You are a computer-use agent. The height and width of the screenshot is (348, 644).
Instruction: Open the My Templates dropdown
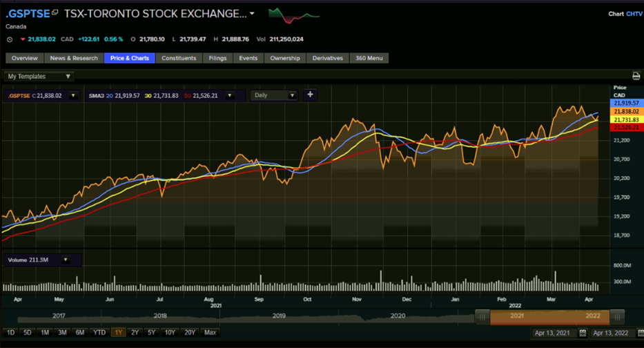coord(39,77)
